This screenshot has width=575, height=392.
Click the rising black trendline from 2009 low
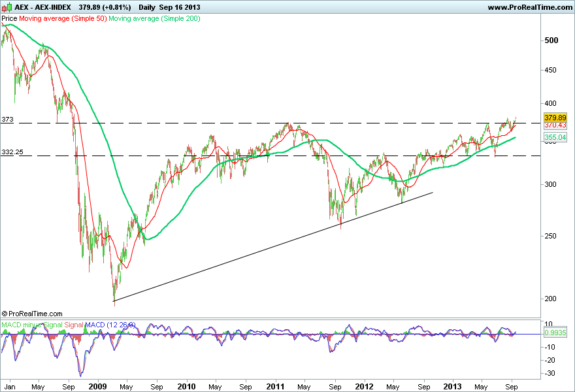point(273,246)
